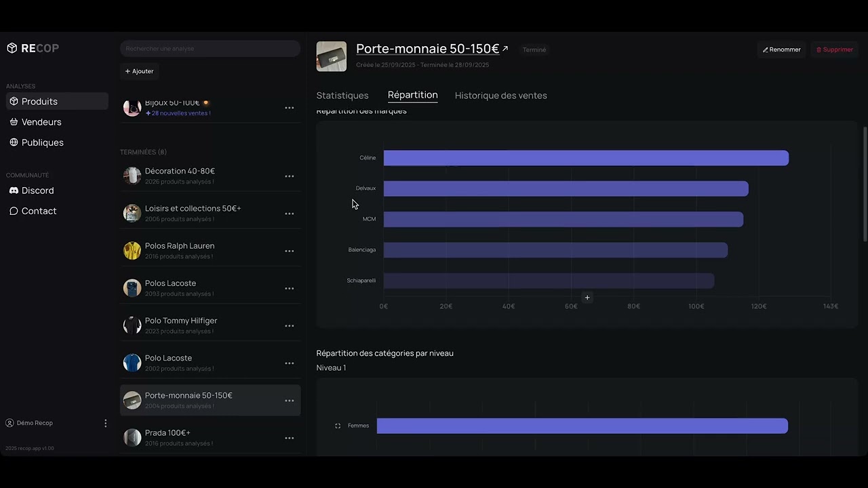
Task: Click the main panel vertical scrollbar
Action: [x=865, y=183]
